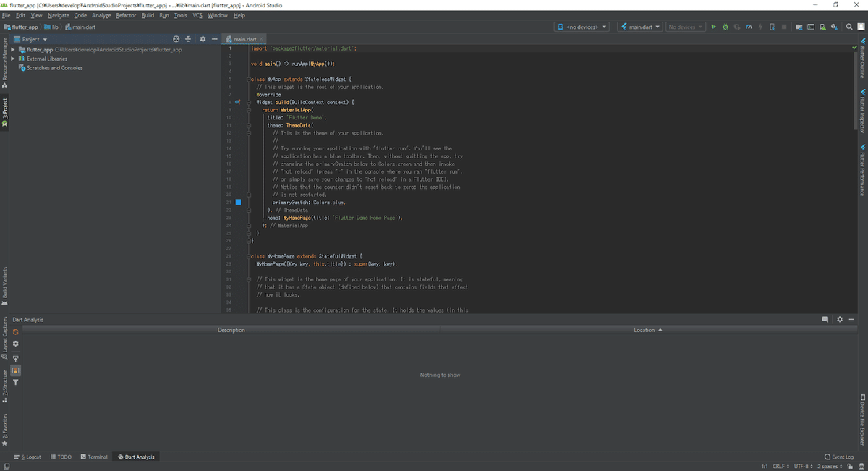Click the locate-in-project target icon
This screenshot has width=868, height=471.
coord(177,39)
